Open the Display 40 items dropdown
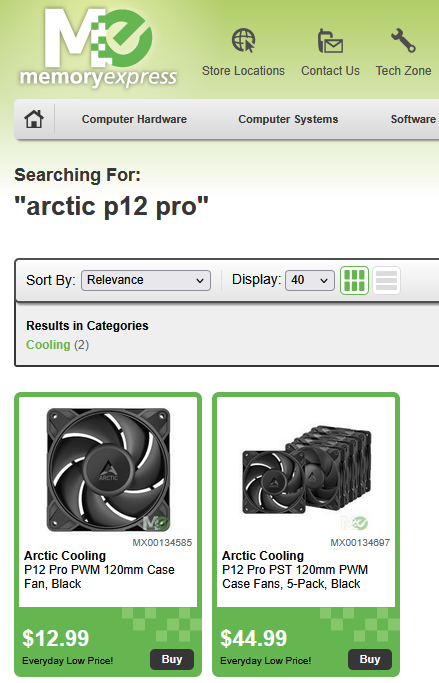The image size is (439, 683). (x=310, y=280)
